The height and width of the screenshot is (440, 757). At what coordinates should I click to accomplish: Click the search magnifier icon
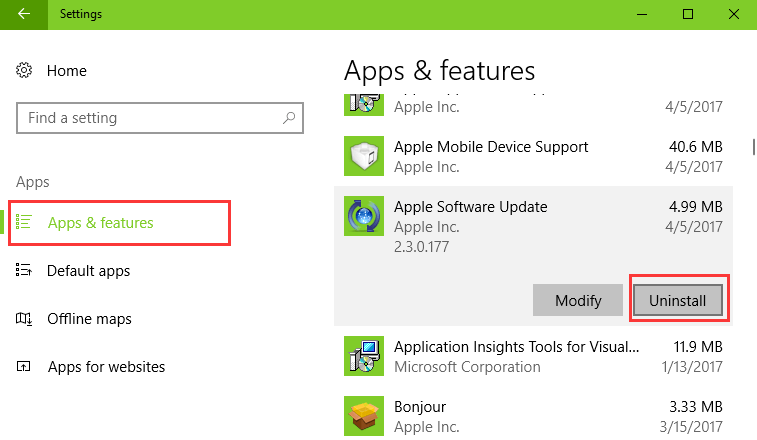[290, 118]
